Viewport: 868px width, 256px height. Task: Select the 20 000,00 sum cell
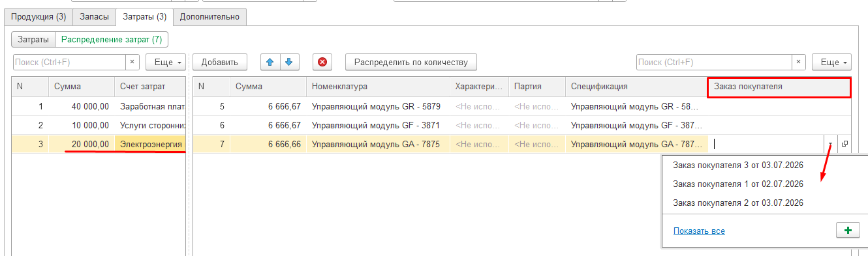click(81, 144)
